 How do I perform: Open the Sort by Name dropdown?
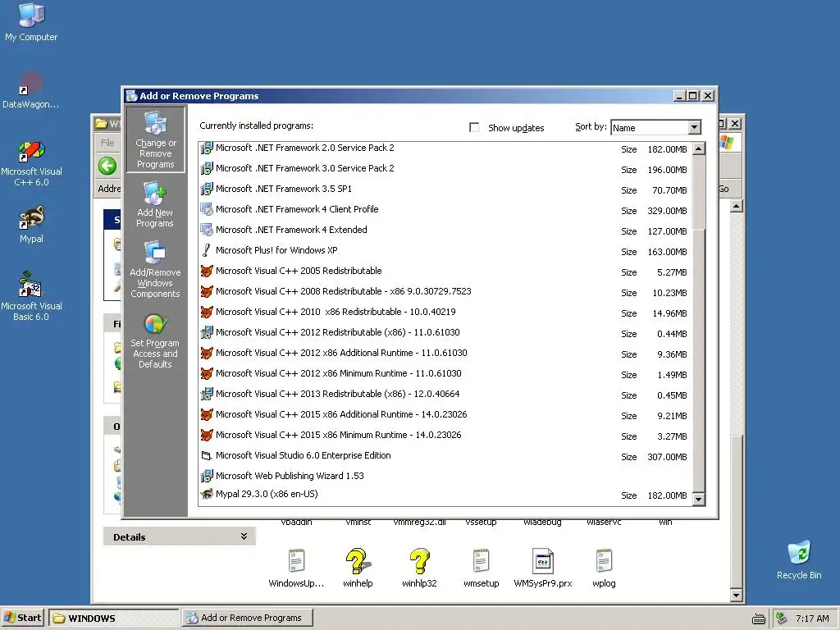(694, 127)
